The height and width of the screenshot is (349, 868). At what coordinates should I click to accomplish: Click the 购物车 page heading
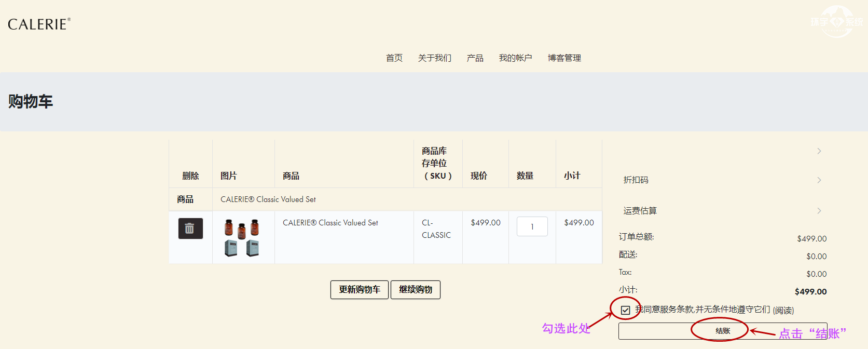click(31, 101)
